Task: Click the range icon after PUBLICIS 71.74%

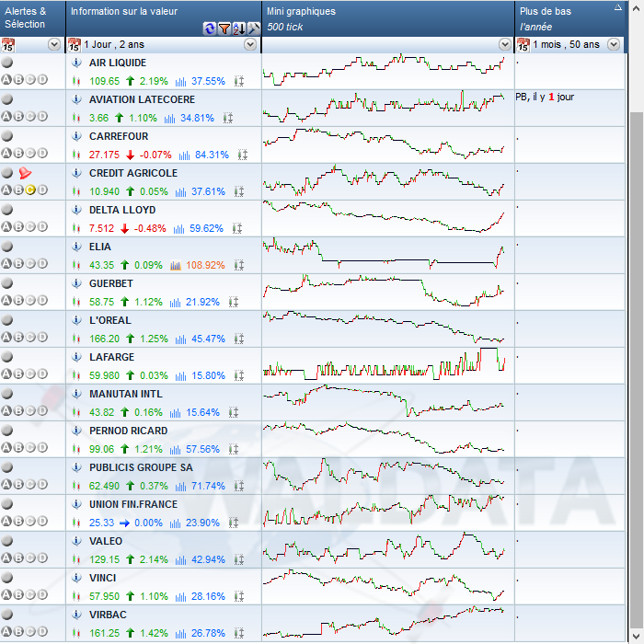Action: pos(239,486)
